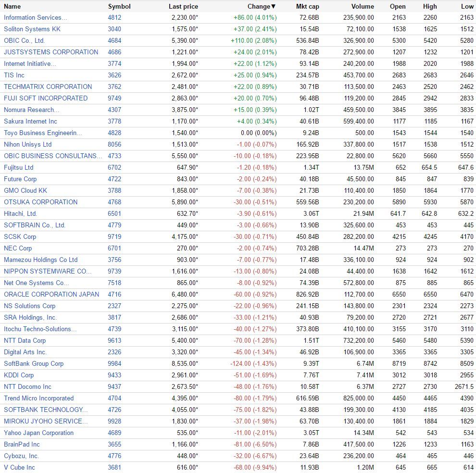476x473 pixels.
Task: Click ticker symbol 6702 for Fujitsu
Action: (114, 168)
